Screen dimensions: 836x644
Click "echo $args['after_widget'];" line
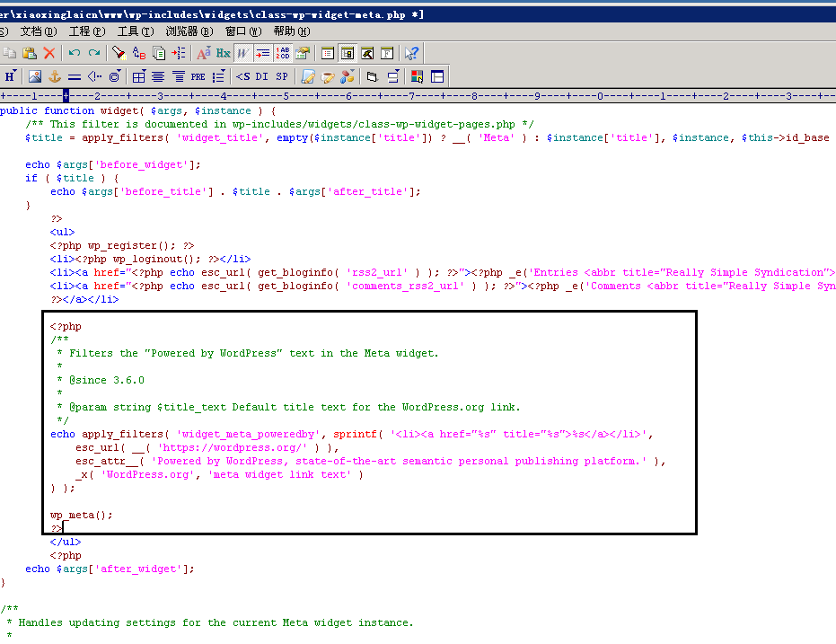click(110, 569)
